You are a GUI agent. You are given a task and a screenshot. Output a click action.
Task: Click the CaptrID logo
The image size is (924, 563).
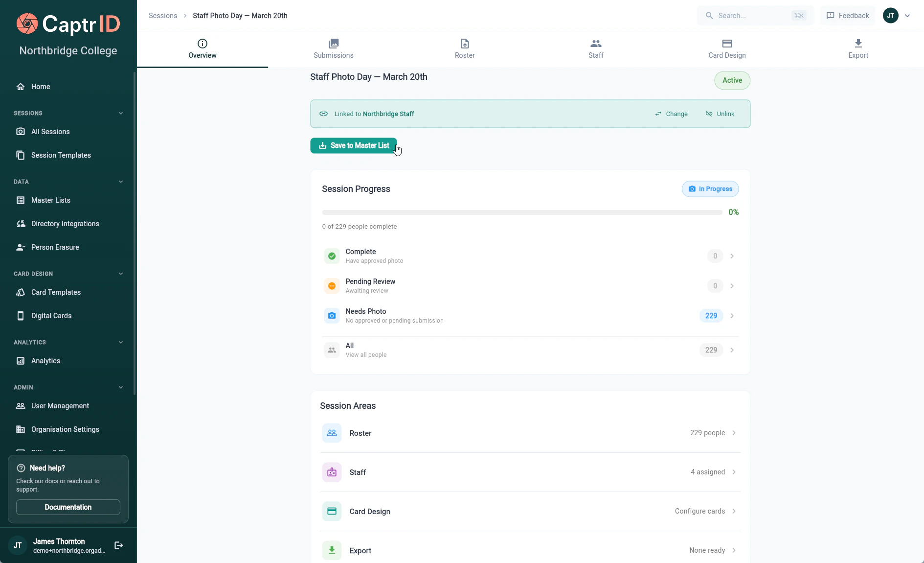(68, 23)
